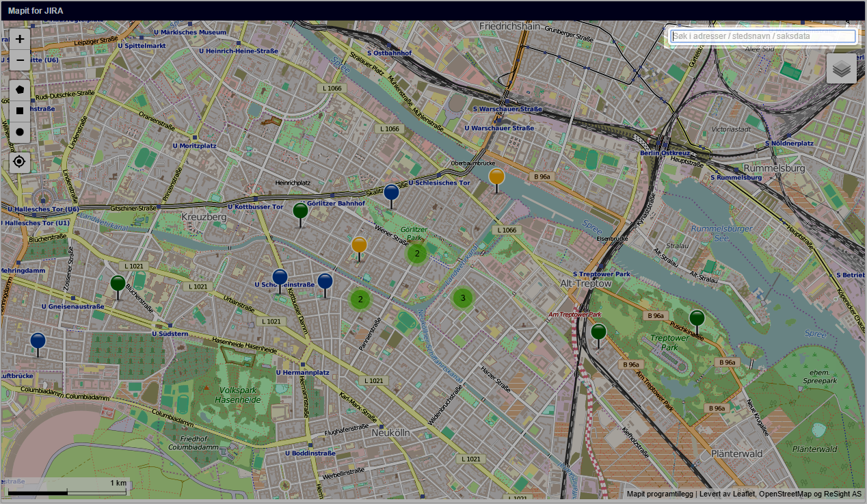Click the orange pin below Wiener Straße
The height and width of the screenshot is (504, 867).
click(359, 246)
